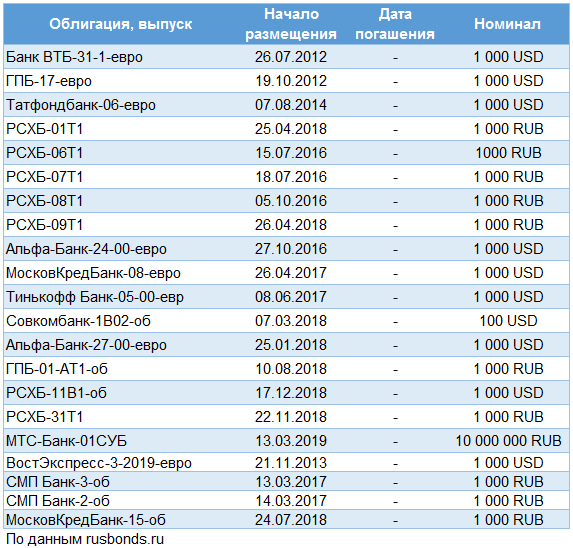The width and height of the screenshot is (573, 548).
Task: Select nominal '1 000 RUB' in РСХБ-01Т1 row
Action: pos(508,129)
